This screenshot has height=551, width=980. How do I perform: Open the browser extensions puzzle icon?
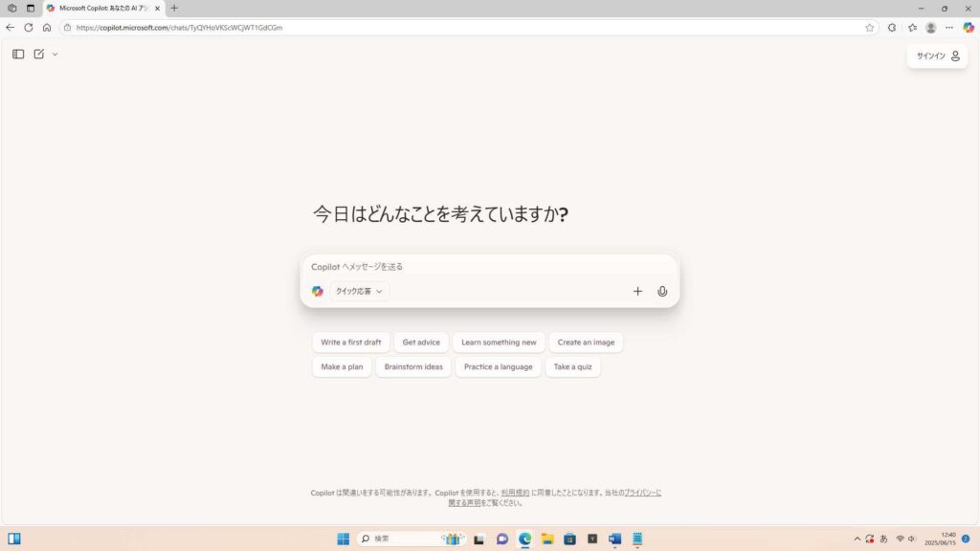pyautogui.click(x=892, y=28)
